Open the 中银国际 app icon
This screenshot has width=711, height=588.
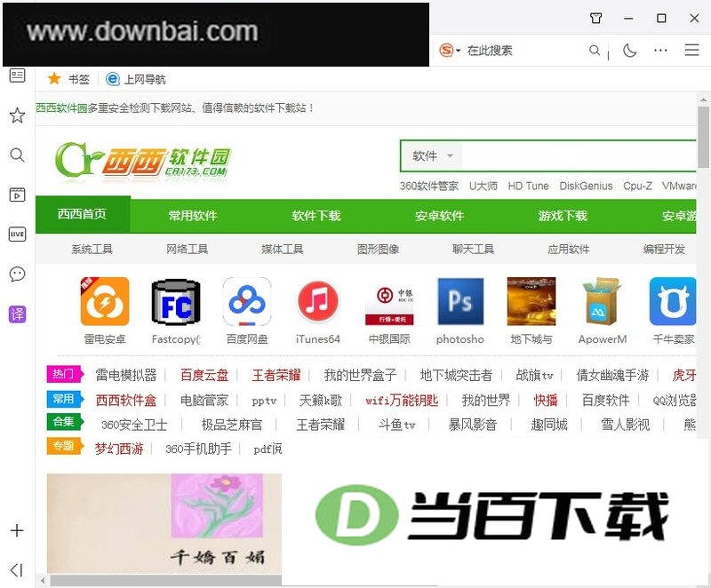389,301
